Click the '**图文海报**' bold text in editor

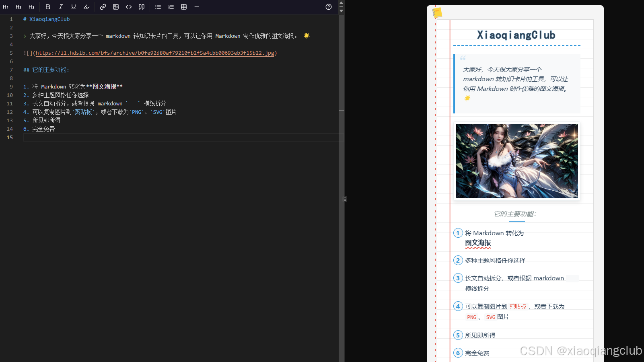click(105, 87)
